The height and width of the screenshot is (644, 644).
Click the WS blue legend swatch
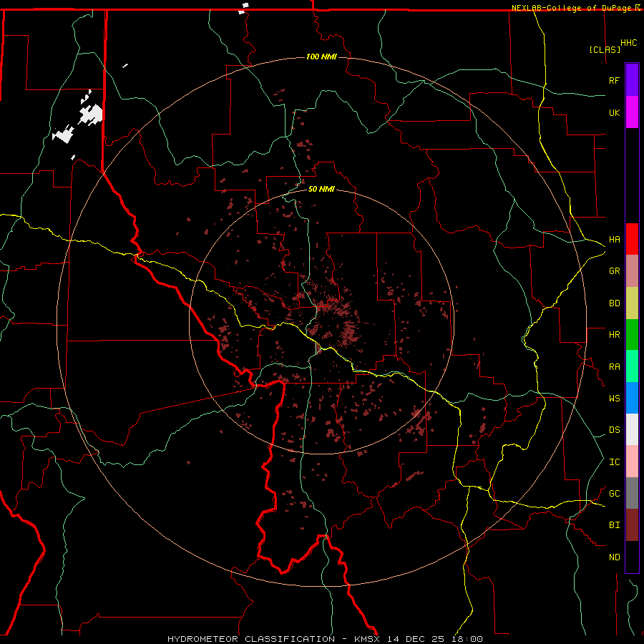[632, 398]
